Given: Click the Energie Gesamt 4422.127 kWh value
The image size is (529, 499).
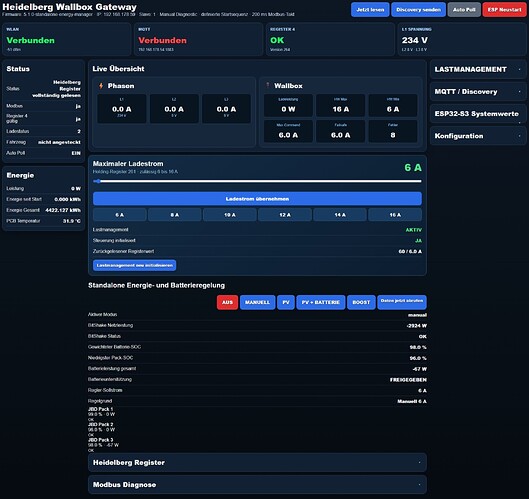Looking at the screenshot, I should coord(63,210).
